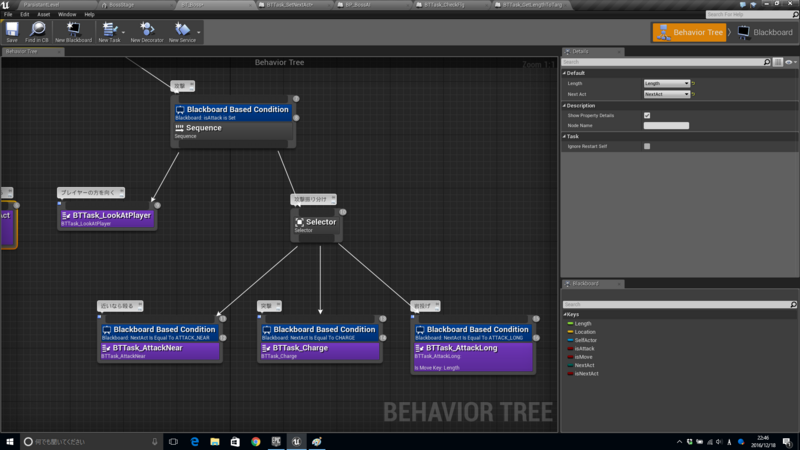Collapse the Task section

[564, 136]
